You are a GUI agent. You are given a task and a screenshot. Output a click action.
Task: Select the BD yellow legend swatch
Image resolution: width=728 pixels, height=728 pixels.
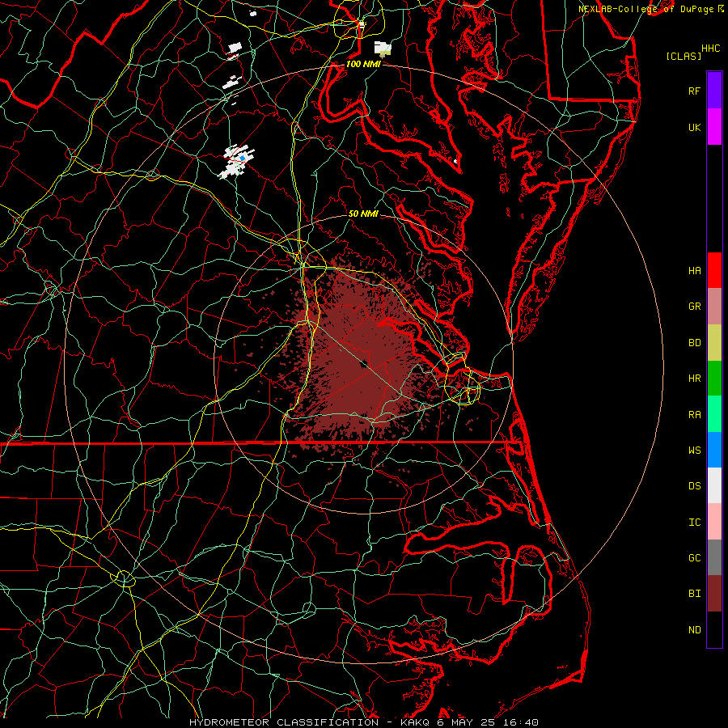[714, 343]
